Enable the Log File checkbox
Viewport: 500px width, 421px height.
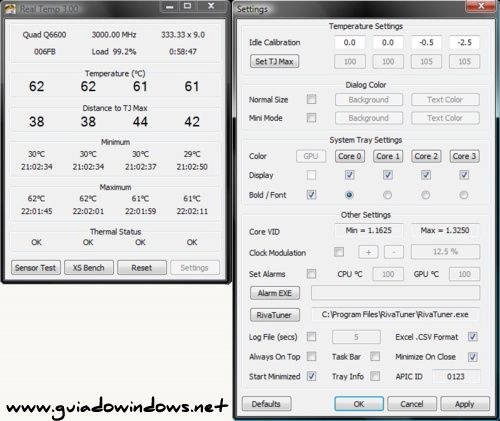311,337
